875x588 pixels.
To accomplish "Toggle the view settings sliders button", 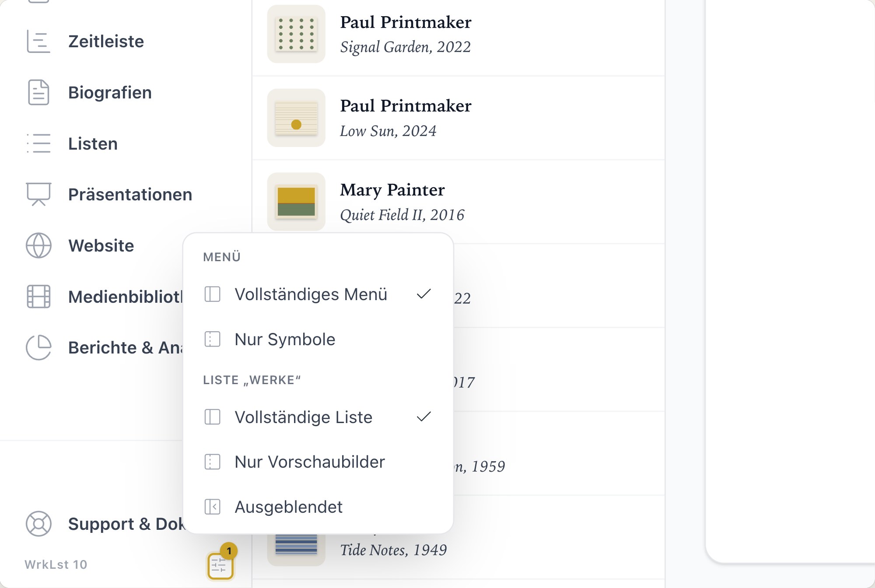I will 220,566.
